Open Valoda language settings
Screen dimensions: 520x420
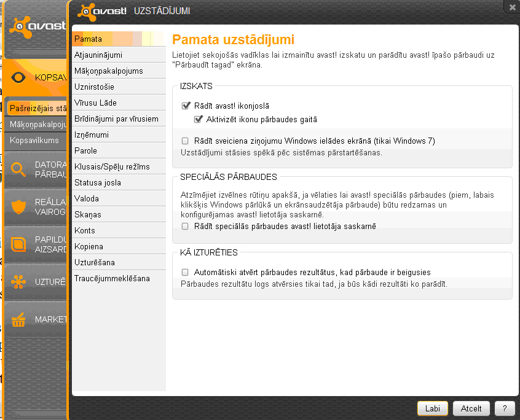[x=119, y=198]
